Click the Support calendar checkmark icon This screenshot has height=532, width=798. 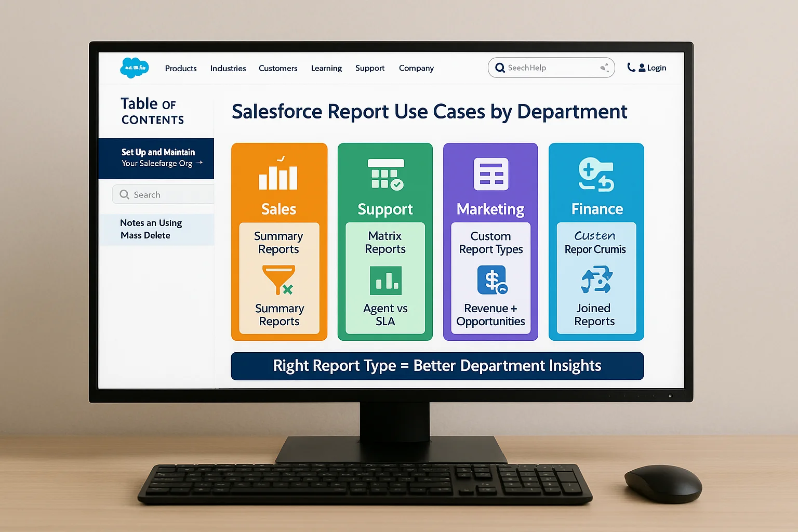pyautogui.click(x=386, y=175)
